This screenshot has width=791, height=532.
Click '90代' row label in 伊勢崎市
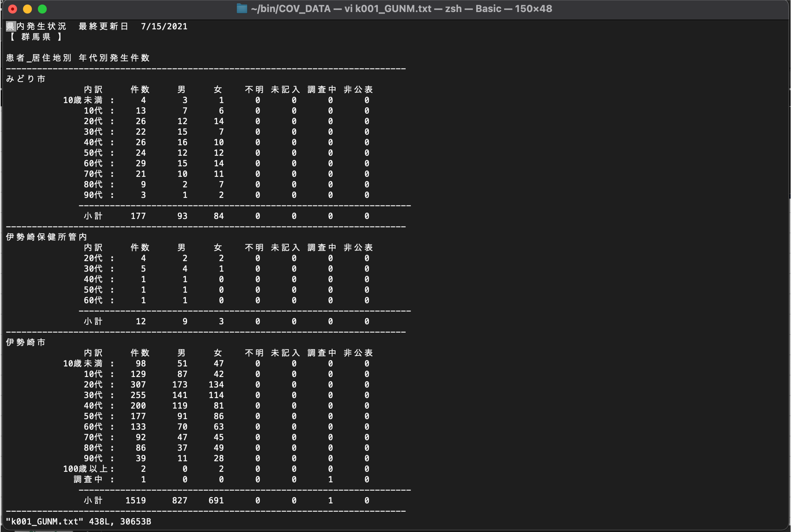click(93, 459)
